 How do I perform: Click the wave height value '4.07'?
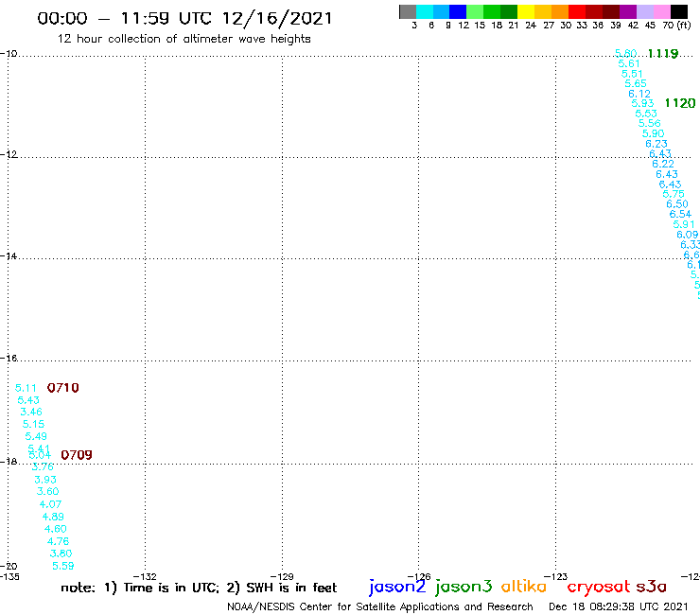click(x=50, y=504)
